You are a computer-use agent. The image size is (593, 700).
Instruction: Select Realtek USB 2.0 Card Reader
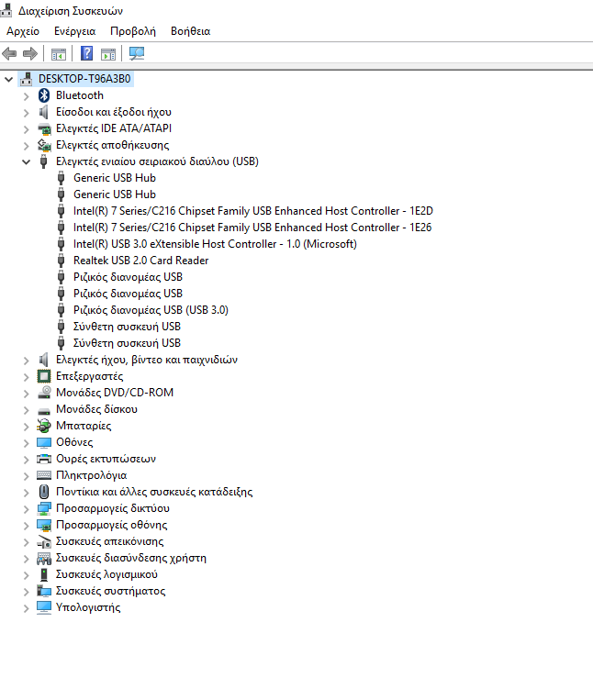[x=140, y=261]
